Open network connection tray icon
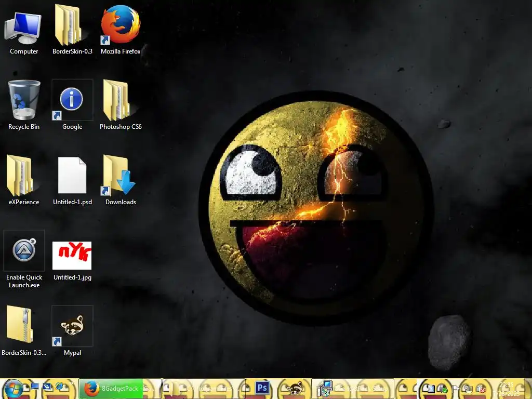Screen dimensions: 532x399 (468, 389)
